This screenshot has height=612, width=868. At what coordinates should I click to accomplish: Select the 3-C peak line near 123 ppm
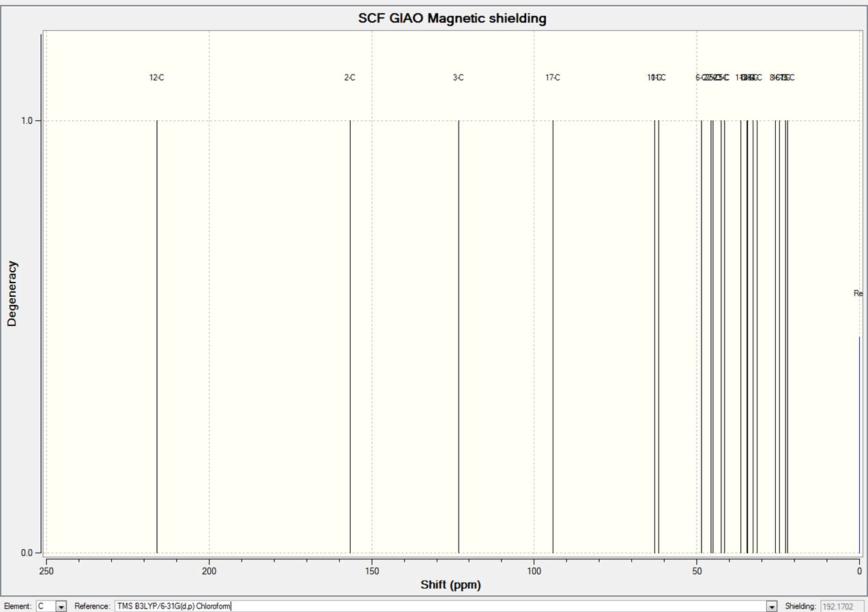tap(459, 336)
